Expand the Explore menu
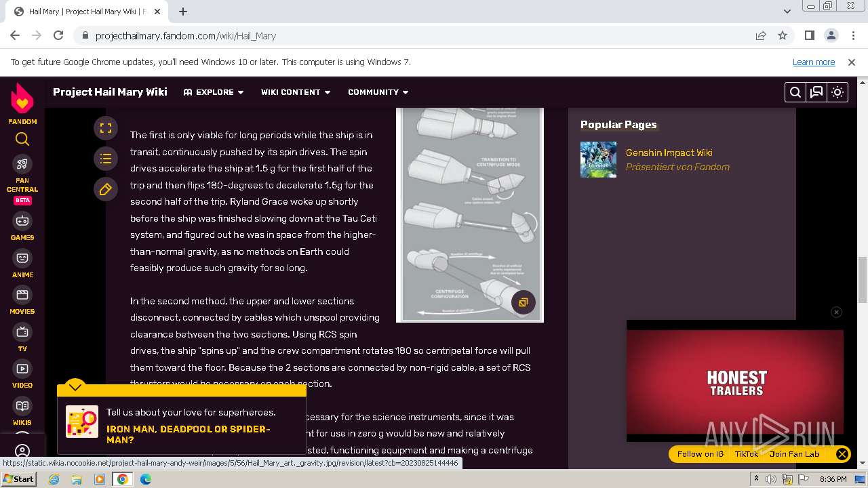 (x=214, y=92)
